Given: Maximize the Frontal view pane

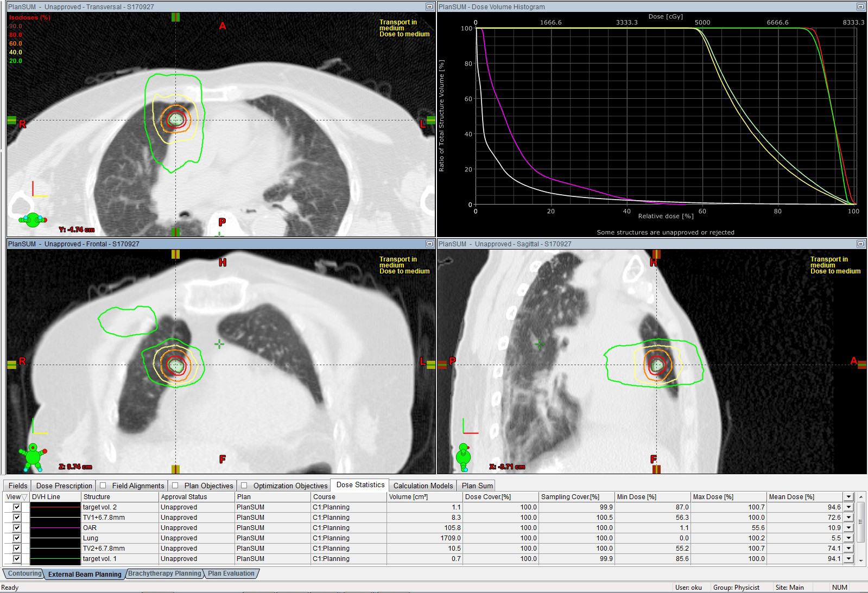Looking at the screenshot, I should click(429, 244).
